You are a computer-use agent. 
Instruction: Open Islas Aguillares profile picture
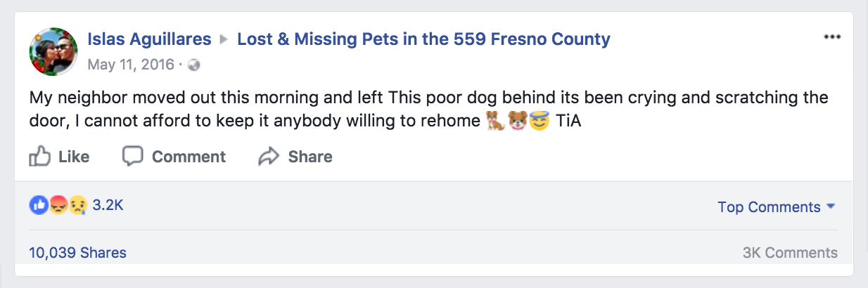(53, 51)
